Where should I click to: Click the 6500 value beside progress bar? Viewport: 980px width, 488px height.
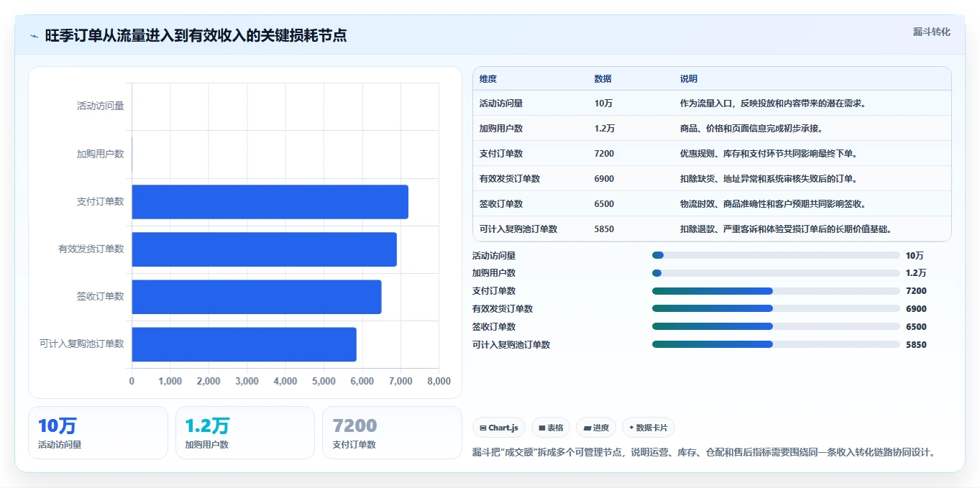[916, 326]
